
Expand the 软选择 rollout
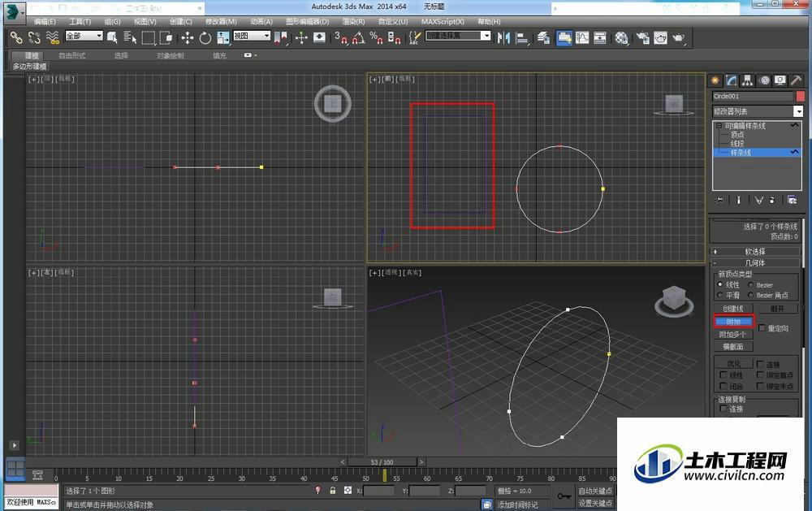pyautogui.click(x=755, y=251)
